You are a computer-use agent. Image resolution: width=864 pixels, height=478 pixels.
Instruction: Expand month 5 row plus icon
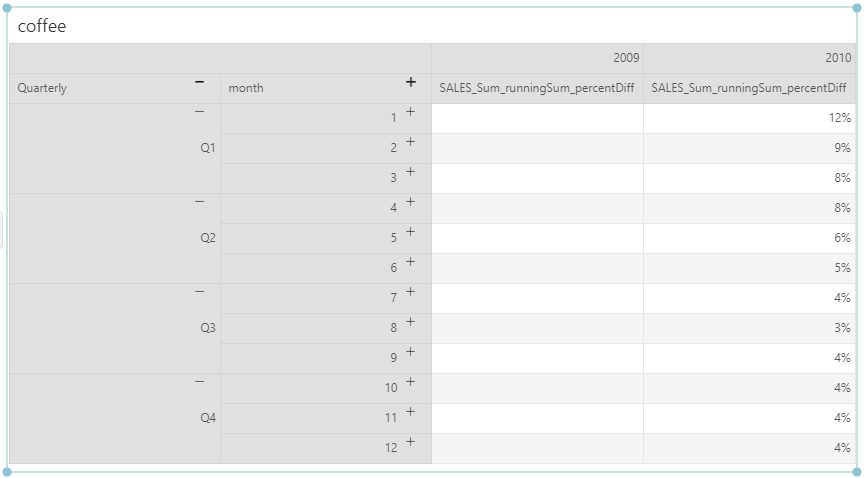point(410,233)
